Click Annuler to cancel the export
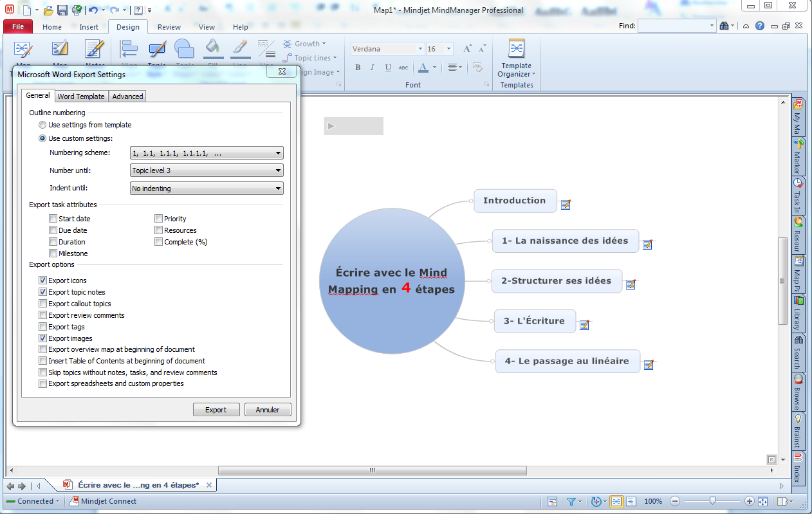Image resolution: width=812 pixels, height=514 pixels. tap(268, 410)
